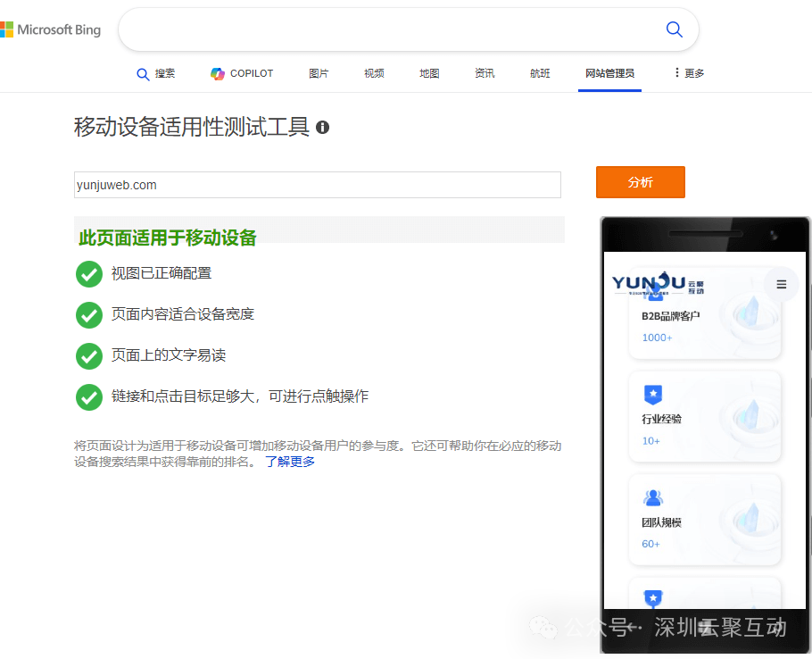Open hamburger menu in phone preview
The height and width of the screenshot is (659, 812).
click(x=782, y=285)
